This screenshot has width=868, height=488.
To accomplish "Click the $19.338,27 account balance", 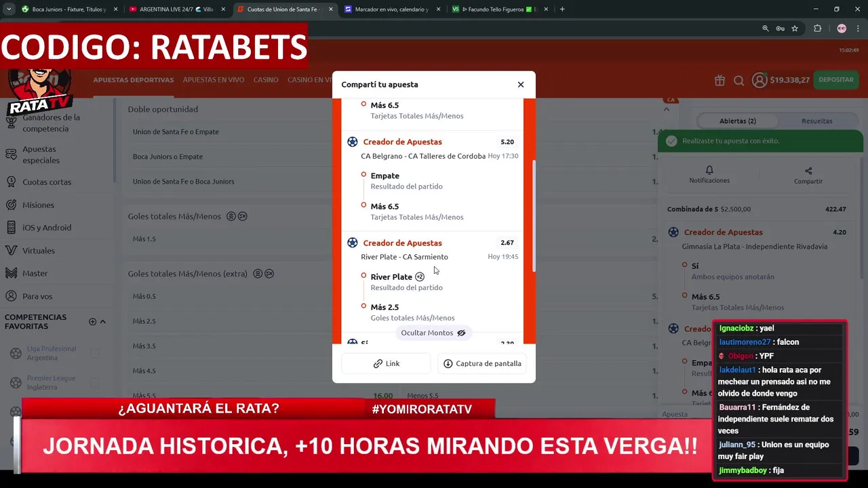I will coord(789,80).
